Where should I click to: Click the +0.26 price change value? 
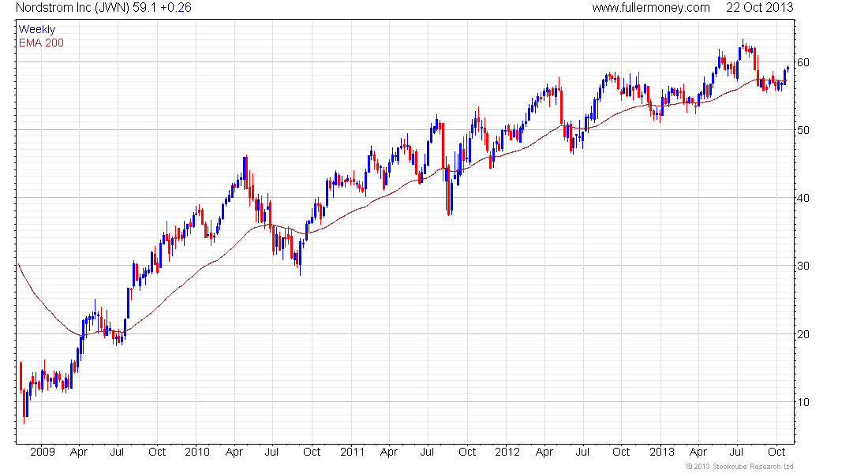tap(175, 8)
